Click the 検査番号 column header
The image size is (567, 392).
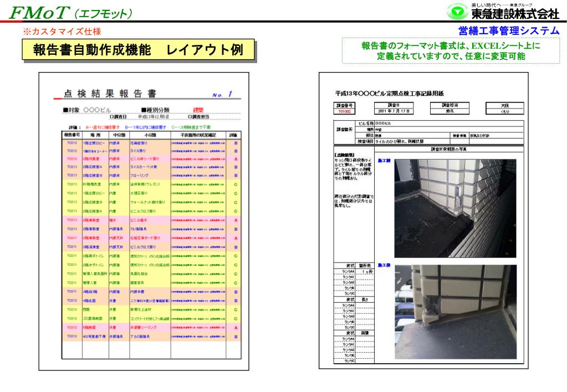click(x=72, y=135)
